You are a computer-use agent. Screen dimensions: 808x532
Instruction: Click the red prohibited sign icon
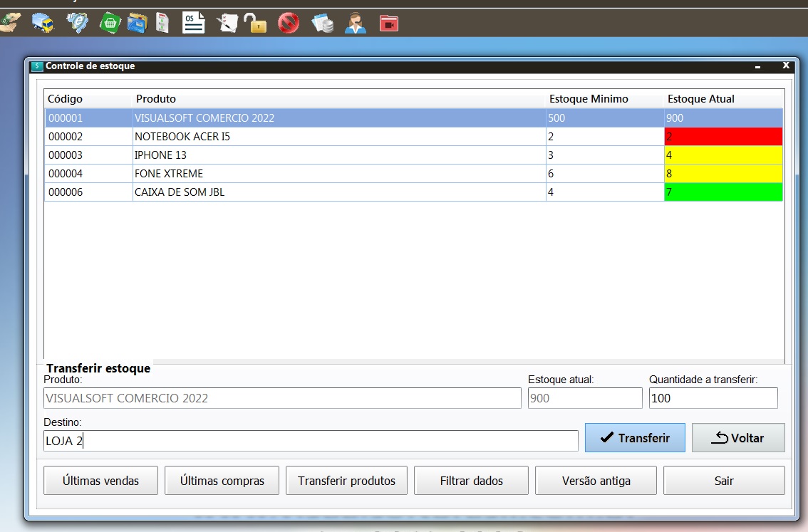click(x=289, y=24)
